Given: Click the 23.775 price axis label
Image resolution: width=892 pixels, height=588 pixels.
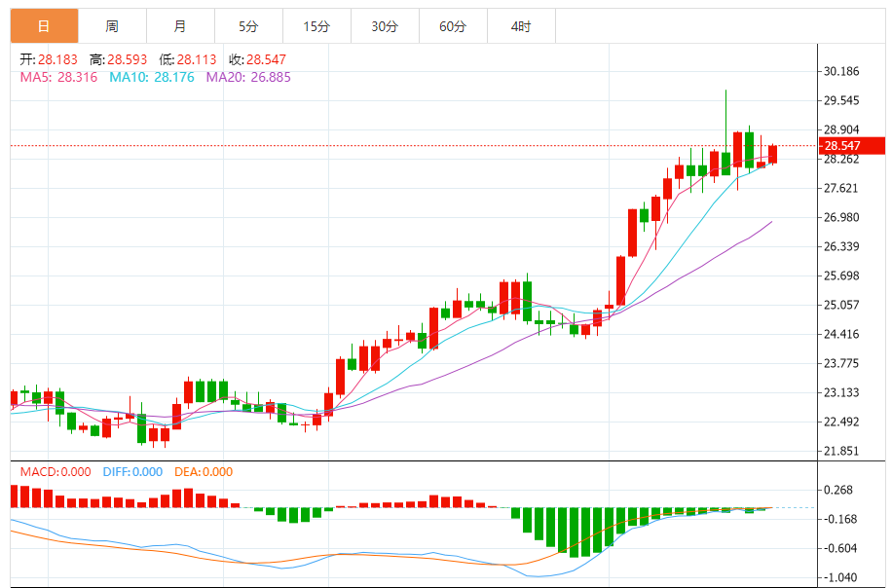Looking at the screenshot, I should coord(841,363).
